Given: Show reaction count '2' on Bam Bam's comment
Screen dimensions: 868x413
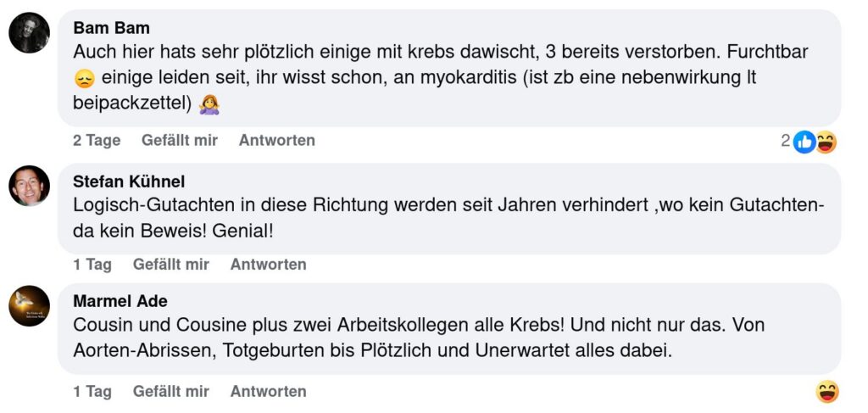Looking at the screenshot, I should tap(786, 142).
